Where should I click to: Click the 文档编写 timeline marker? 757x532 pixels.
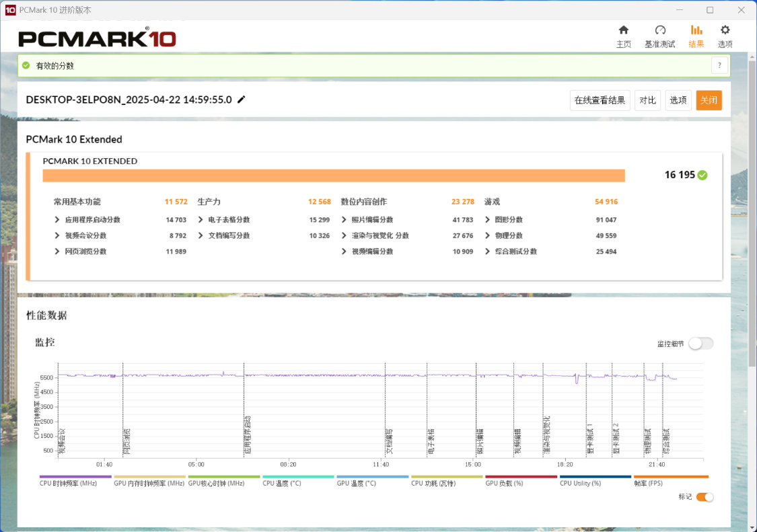(x=390, y=441)
